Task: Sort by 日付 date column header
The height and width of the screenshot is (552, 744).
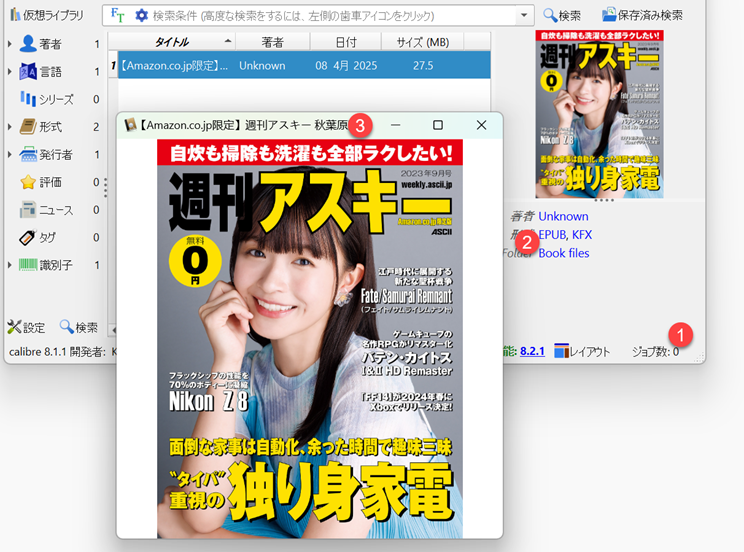Action: click(x=346, y=42)
